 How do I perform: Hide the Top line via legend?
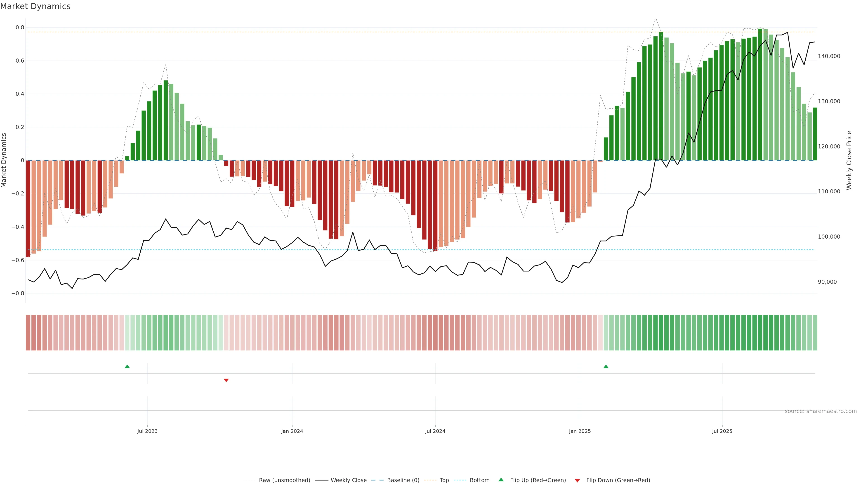(x=444, y=480)
